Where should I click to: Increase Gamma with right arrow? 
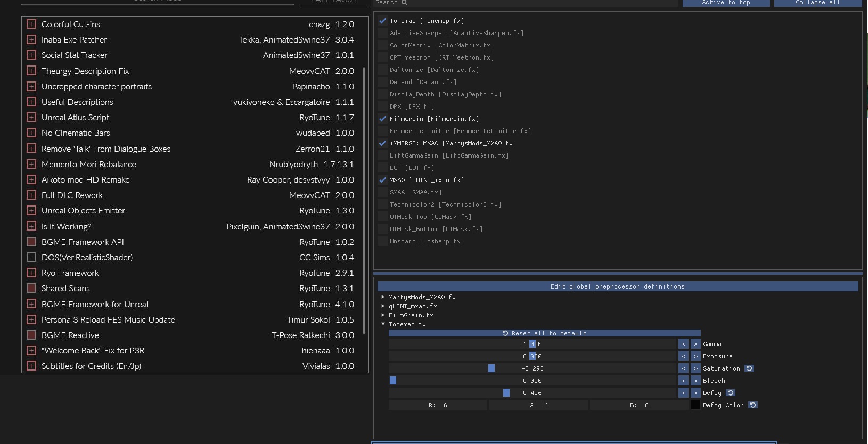695,344
